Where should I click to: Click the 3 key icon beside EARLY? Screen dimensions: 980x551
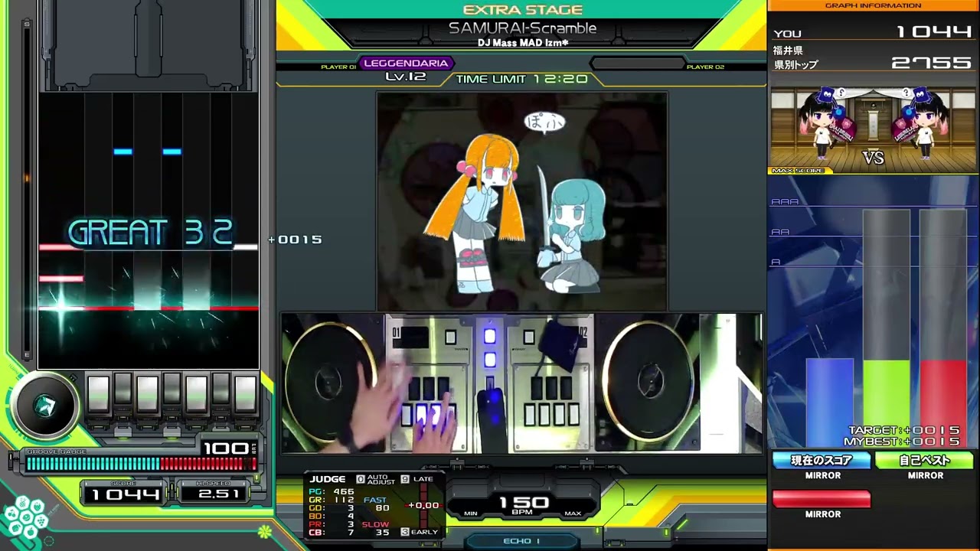point(405,532)
